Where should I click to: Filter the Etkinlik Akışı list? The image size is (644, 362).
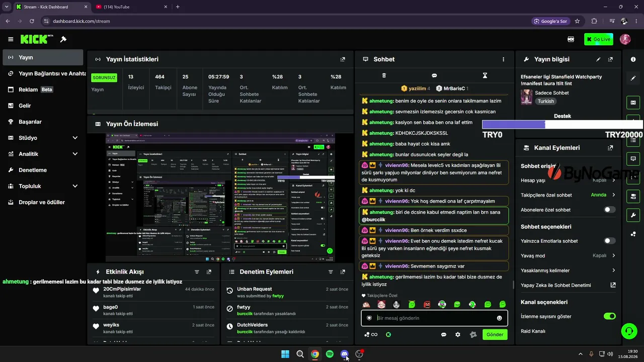[197, 271]
